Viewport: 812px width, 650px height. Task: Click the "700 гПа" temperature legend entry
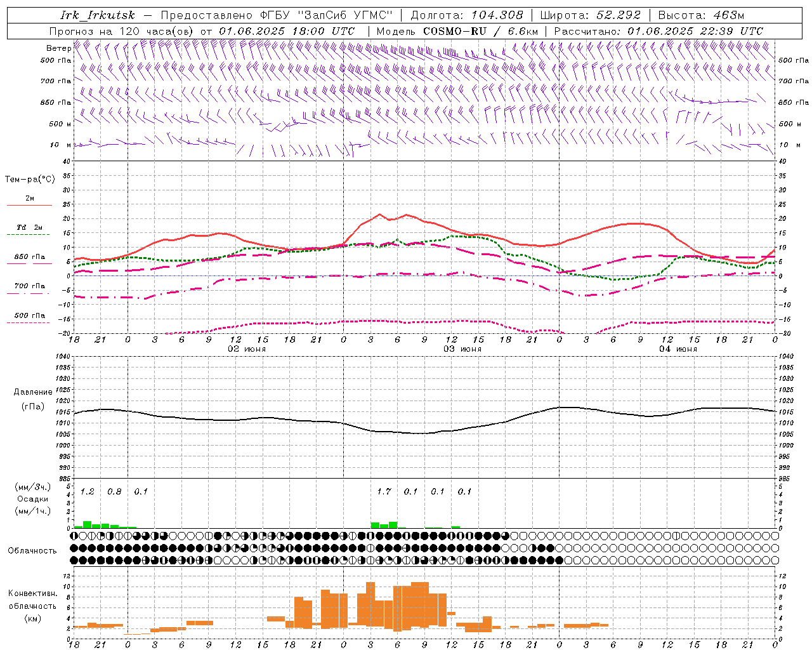coord(30,286)
